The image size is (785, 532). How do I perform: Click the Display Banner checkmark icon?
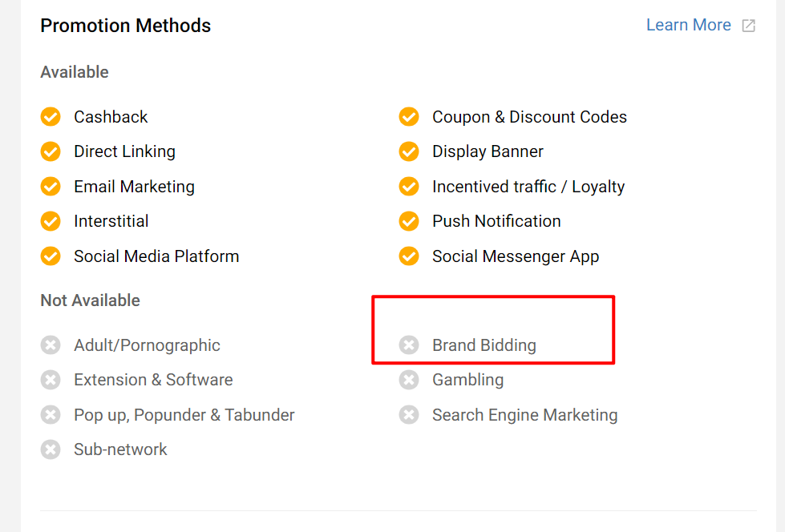pos(409,151)
